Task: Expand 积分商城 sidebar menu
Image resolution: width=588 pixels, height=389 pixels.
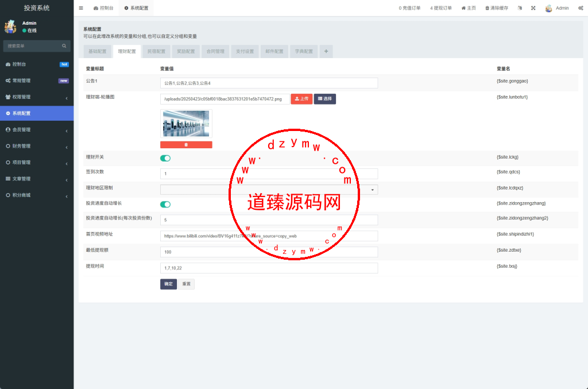Action: click(37, 195)
